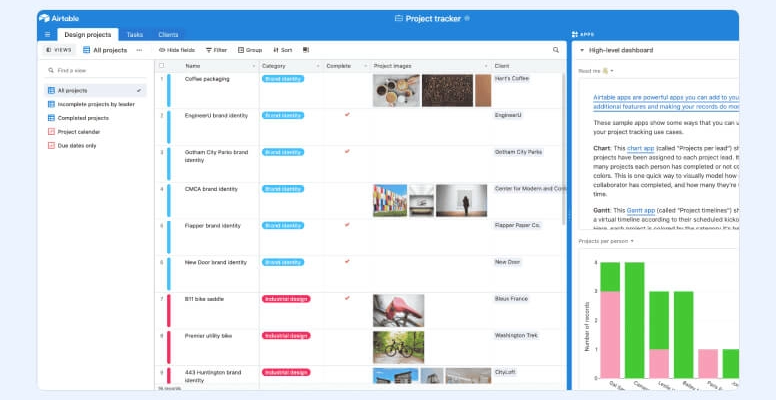Toggle Complete checkmark for EngineerU brand identity
Screen dimensions: 776x400
click(347, 115)
